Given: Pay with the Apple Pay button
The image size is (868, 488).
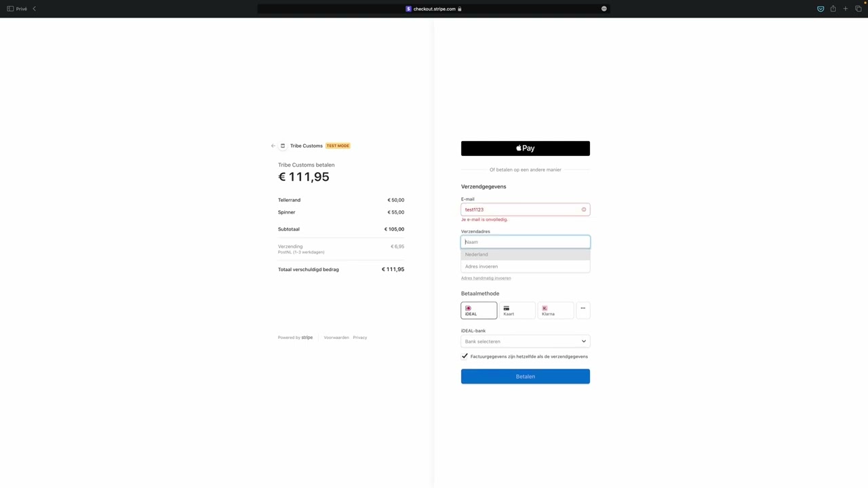Looking at the screenshot, I should tap(525, 148).
